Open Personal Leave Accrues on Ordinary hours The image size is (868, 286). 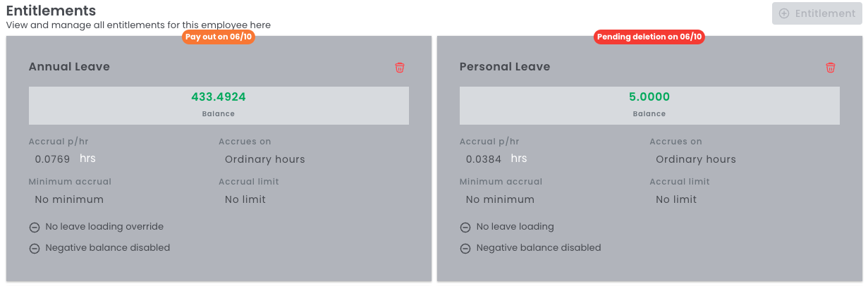696,159
